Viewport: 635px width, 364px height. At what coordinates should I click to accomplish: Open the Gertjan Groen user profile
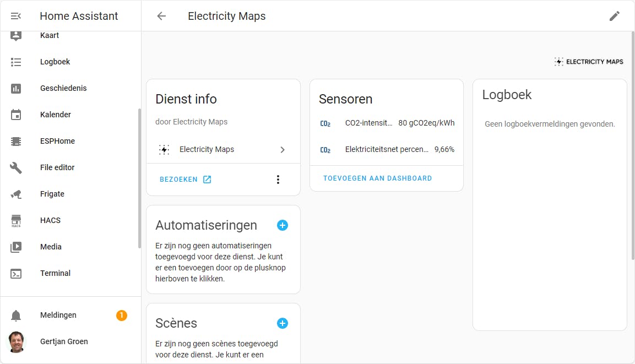pyautogui.click(x=64, y=341)
